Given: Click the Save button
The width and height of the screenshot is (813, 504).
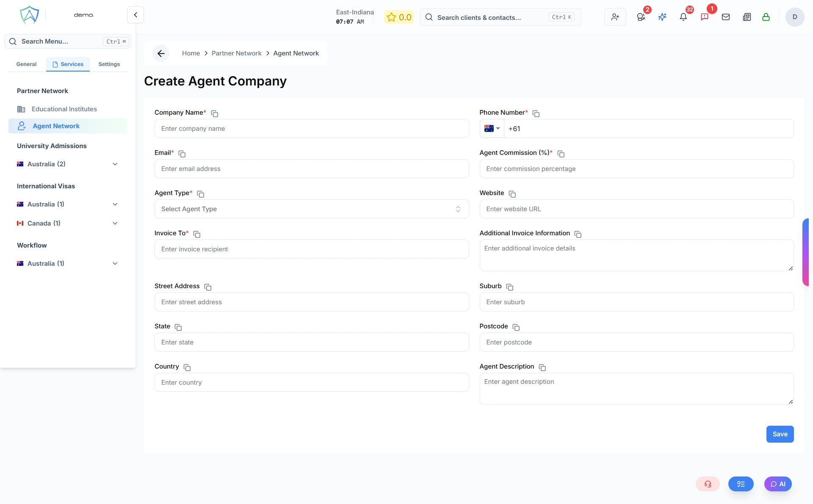Looking at the screenshot, I should 780,434.
